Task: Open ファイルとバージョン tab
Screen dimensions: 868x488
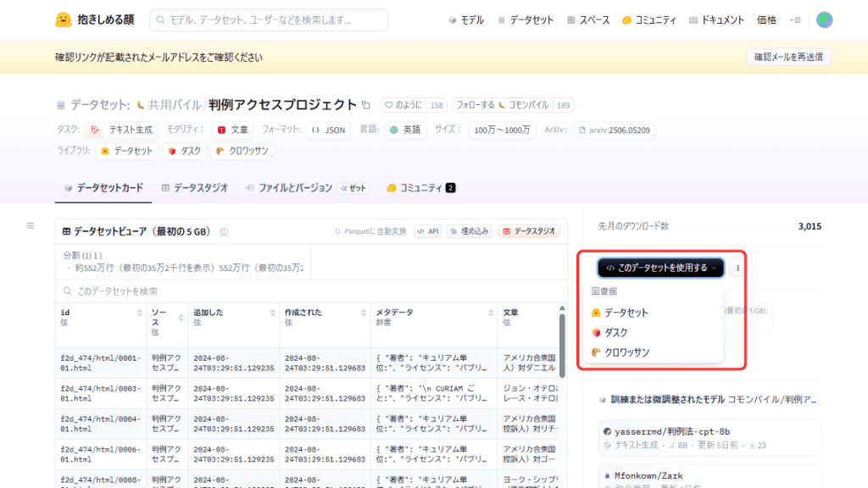Action: coord(289,188)
